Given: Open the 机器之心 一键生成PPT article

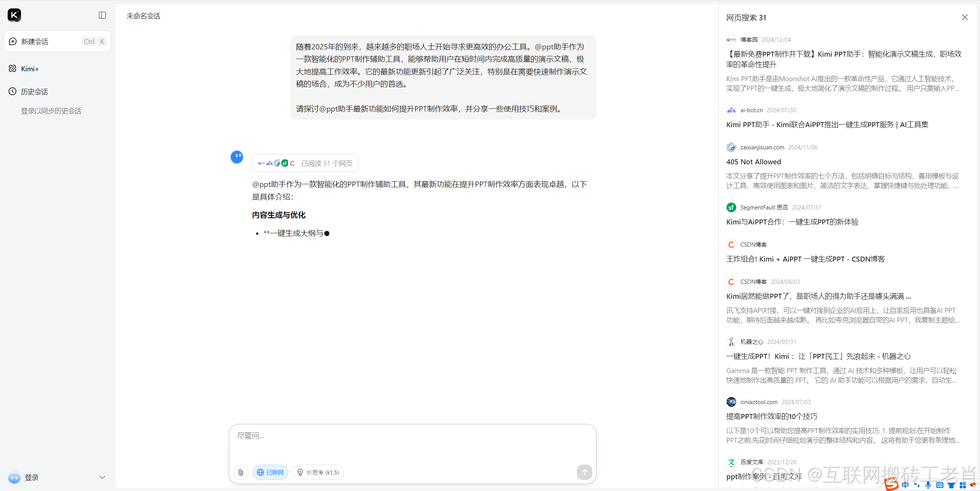Looking at the screenshot, I should (x=818, y=356).
